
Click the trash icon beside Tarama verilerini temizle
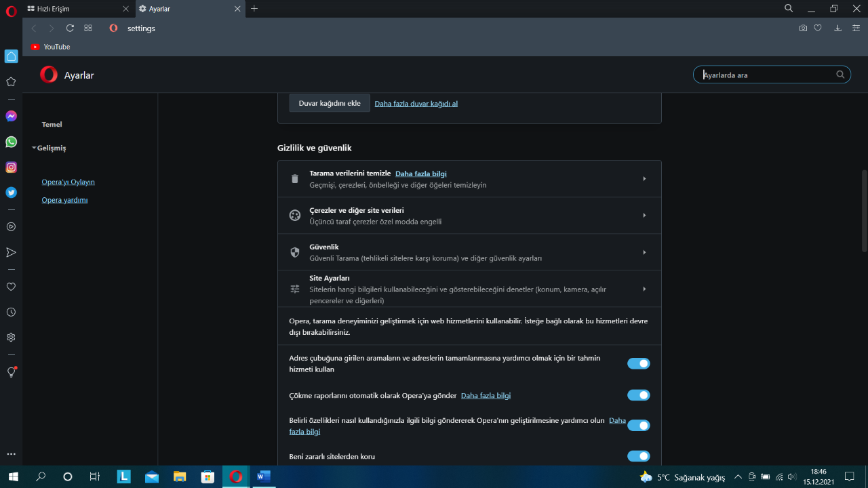[294, 179]
